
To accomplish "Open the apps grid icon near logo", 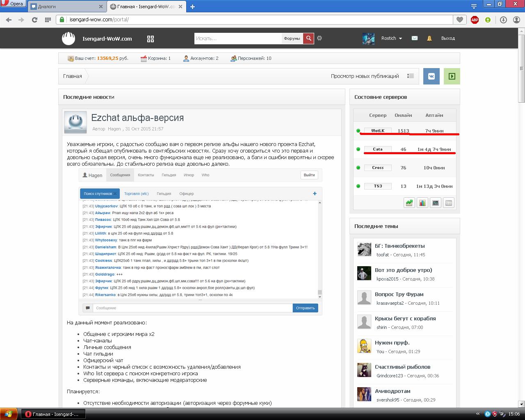I will [x=151, y=39].
